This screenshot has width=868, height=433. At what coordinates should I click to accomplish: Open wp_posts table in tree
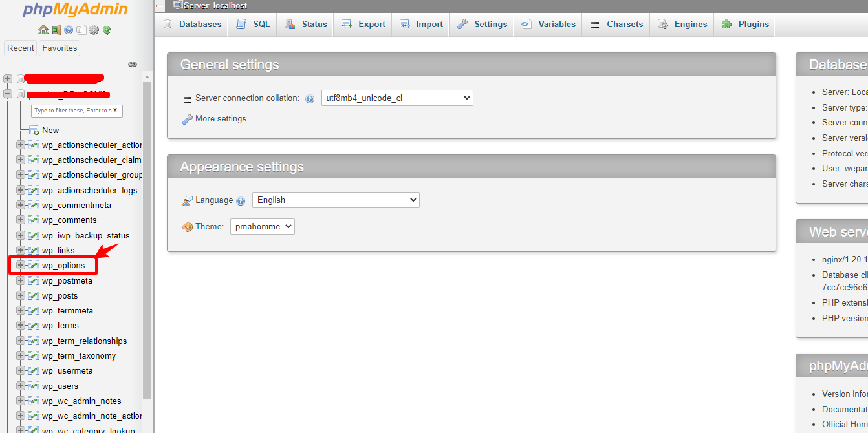click(x=60, y=295)
